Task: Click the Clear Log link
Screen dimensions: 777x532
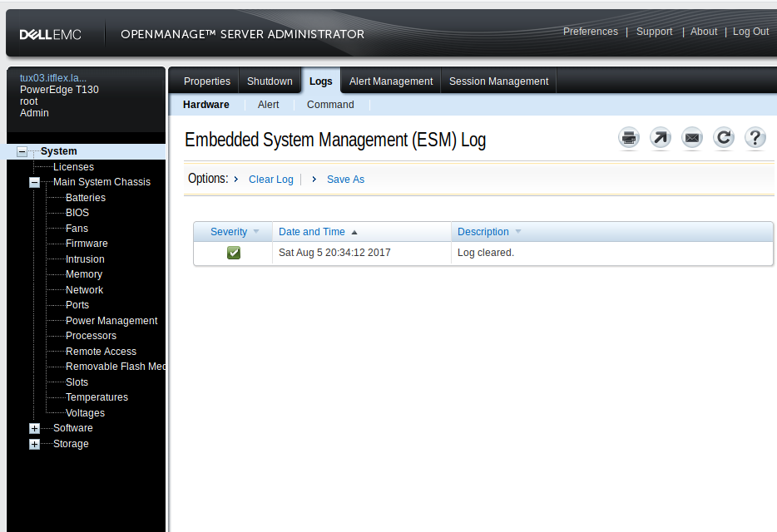Action: 271,180
